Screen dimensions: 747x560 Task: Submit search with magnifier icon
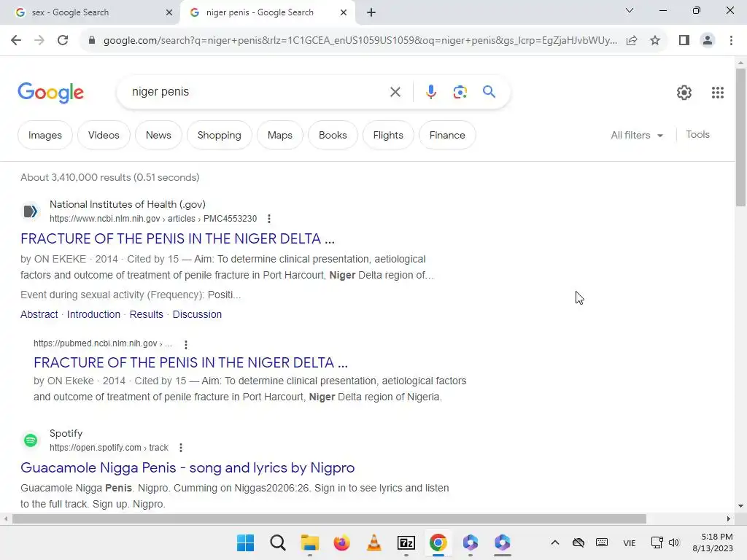tap(489, 91)
